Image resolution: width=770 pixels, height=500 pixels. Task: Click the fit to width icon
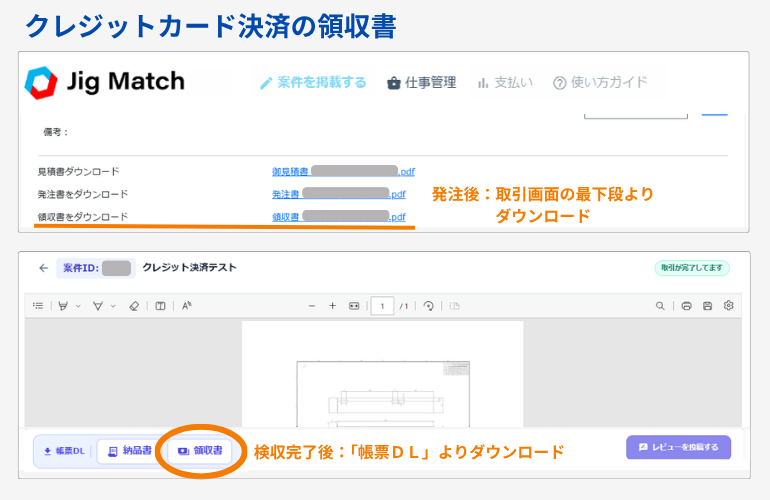point(354,306)
